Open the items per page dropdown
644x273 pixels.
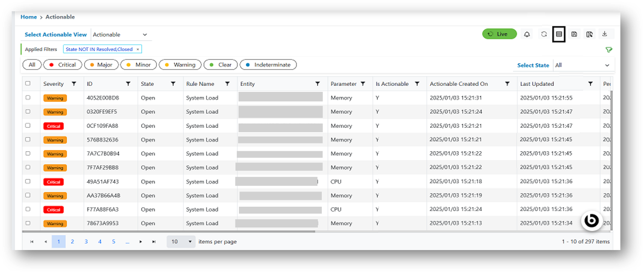tap(181, 242)
